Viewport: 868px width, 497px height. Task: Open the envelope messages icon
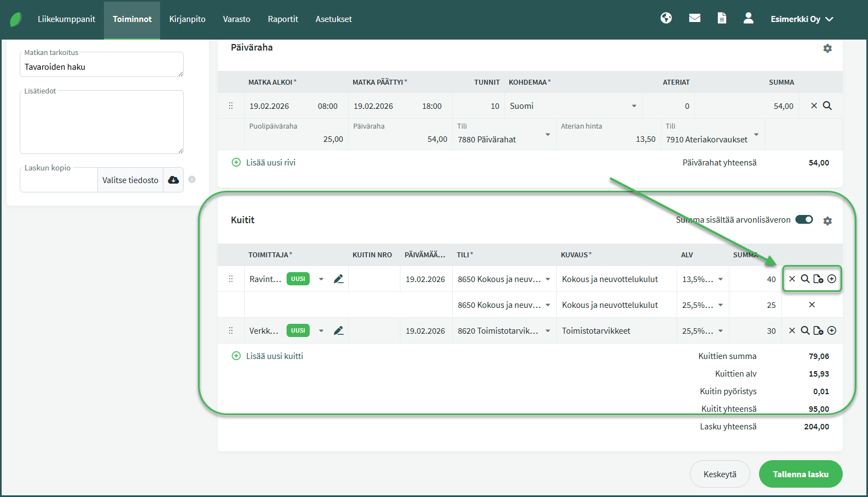click(695, 18)
